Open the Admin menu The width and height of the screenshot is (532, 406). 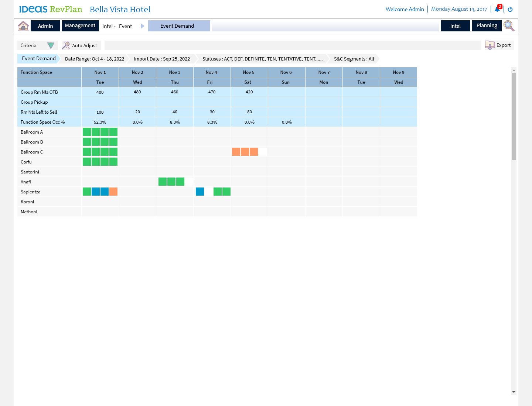45,26
